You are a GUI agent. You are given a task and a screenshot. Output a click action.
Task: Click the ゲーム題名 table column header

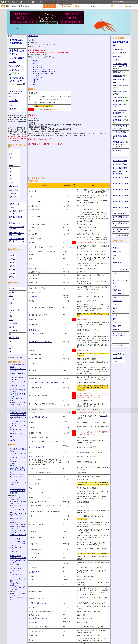pyautogui.click(x=45, y=186)
